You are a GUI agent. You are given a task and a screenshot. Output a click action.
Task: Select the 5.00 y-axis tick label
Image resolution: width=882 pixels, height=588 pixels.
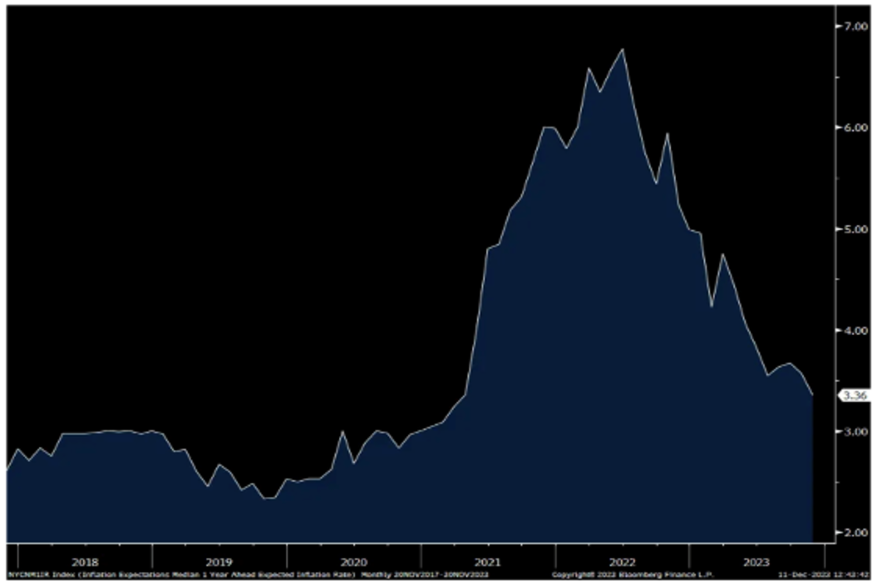[855, 229]
